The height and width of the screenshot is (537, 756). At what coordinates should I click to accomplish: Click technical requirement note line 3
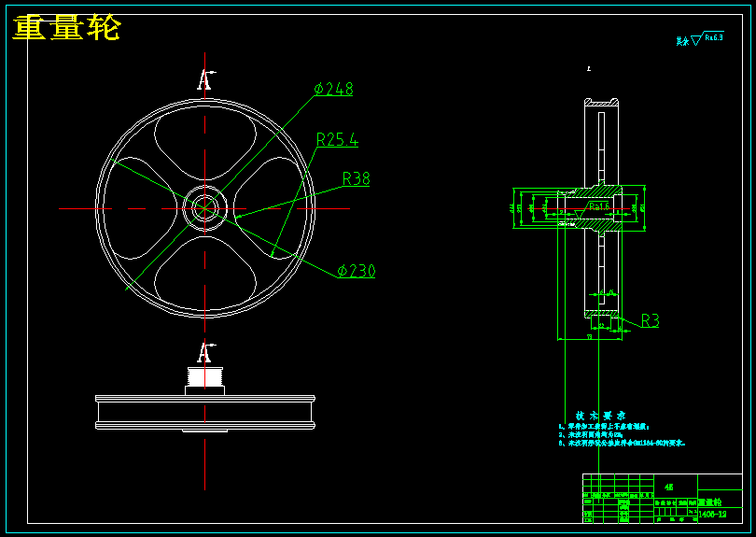tap(622, 444)
